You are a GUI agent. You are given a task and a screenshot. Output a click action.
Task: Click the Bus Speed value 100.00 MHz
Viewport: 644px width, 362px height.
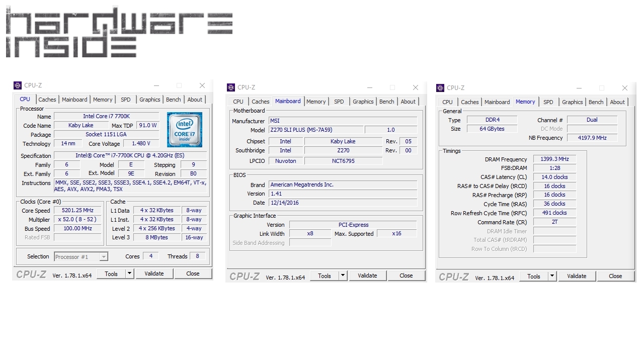tap(77, 228)
